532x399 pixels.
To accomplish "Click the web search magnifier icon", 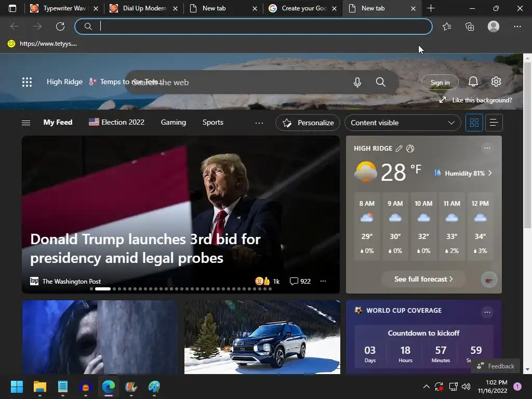I will pyautogui.click(x=381, y=82).
